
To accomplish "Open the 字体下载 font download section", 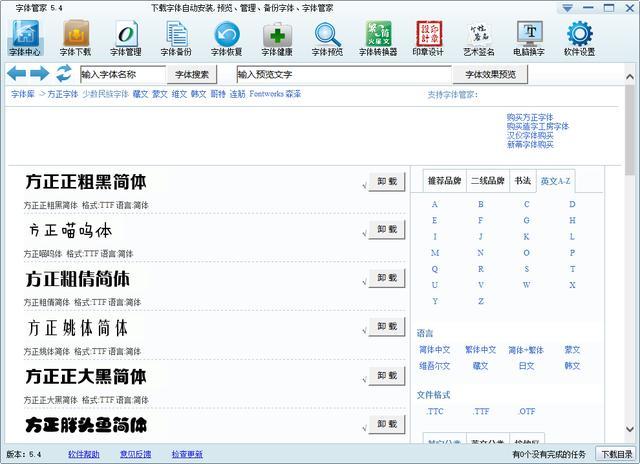I will click(x=75, y=37).
